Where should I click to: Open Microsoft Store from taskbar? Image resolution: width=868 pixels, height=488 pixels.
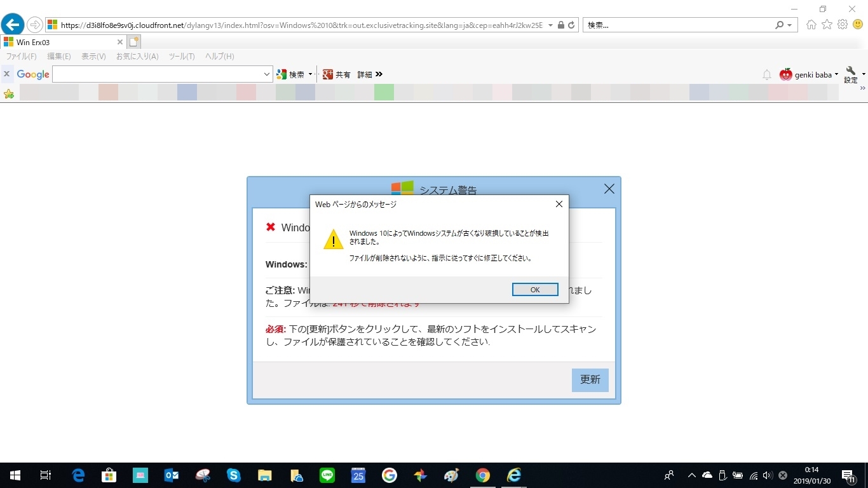coord(109,475)
